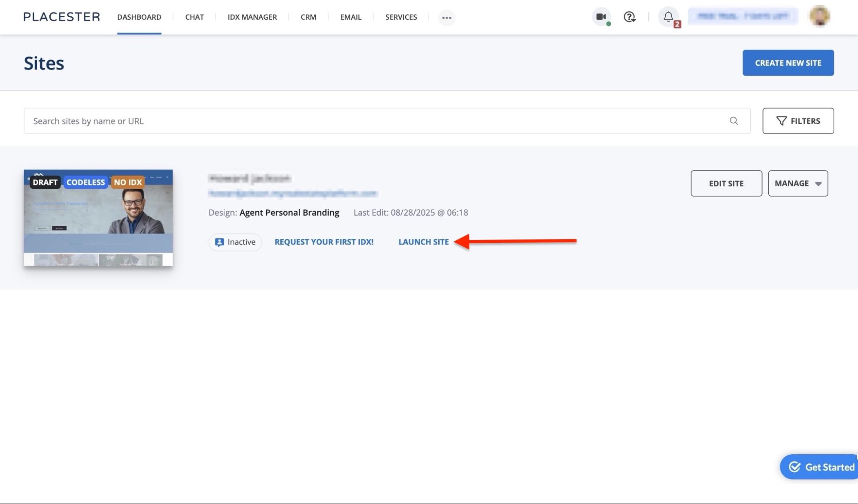The width and height of the screenshot is (858, 504).
Task: Click the Inactive status badge
Action: coord(235,242)
